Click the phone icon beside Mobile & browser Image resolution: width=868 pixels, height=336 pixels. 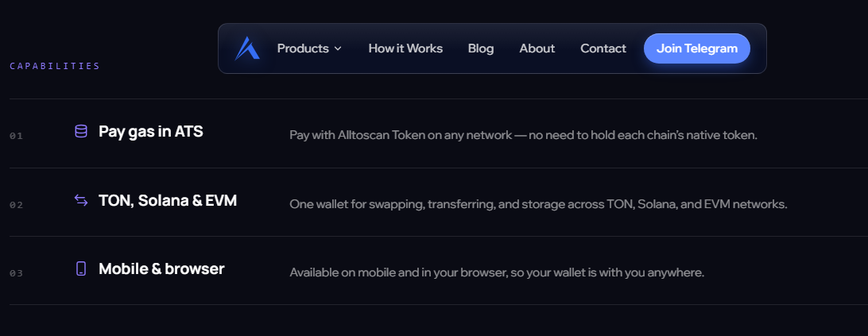pos(81,268)
